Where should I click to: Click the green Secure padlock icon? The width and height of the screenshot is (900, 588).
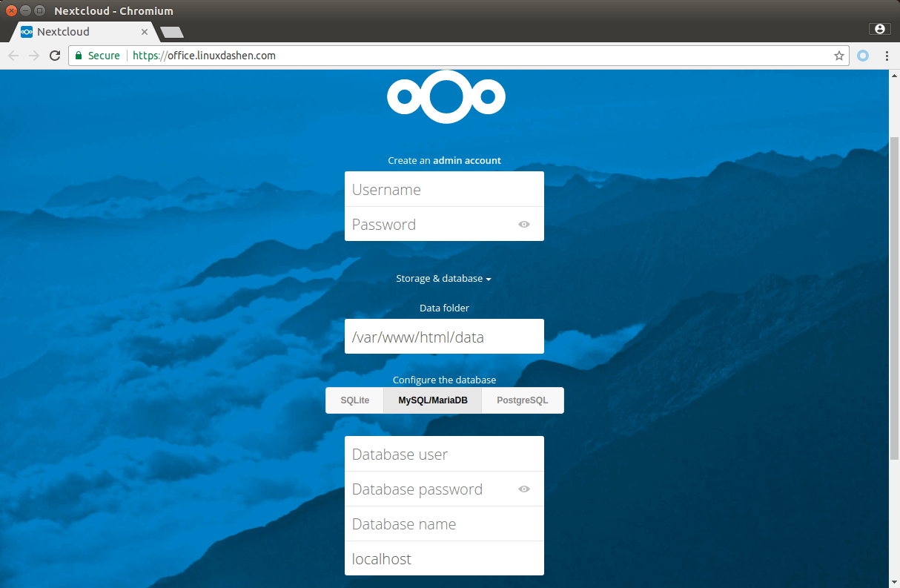[79, 56]
